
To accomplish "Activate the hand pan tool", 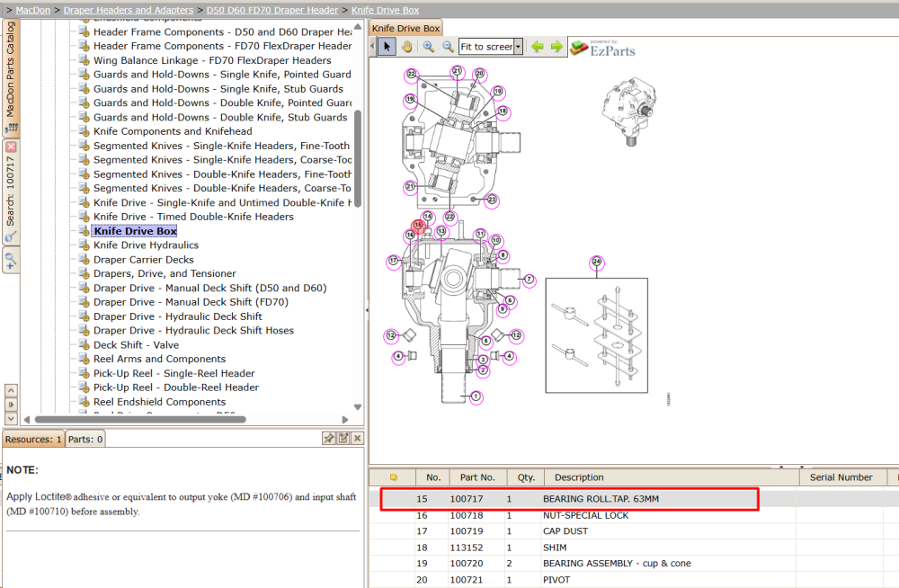I will [x=407, y=47].
